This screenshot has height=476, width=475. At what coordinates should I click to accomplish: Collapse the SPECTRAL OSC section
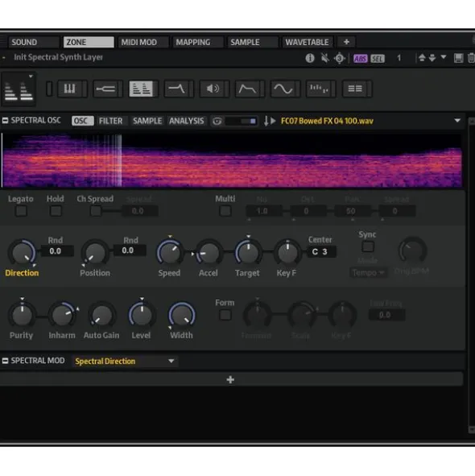click(x=5, y=121)
